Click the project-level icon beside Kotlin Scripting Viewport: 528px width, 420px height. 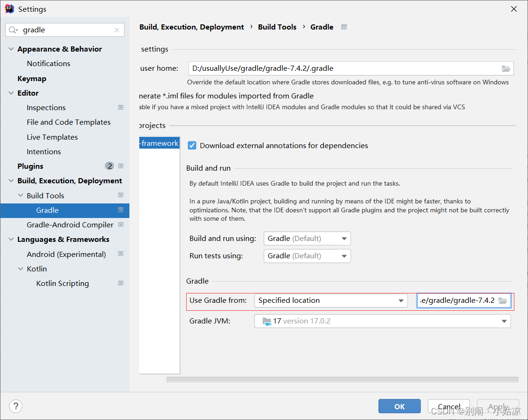[x=121, y=283]
